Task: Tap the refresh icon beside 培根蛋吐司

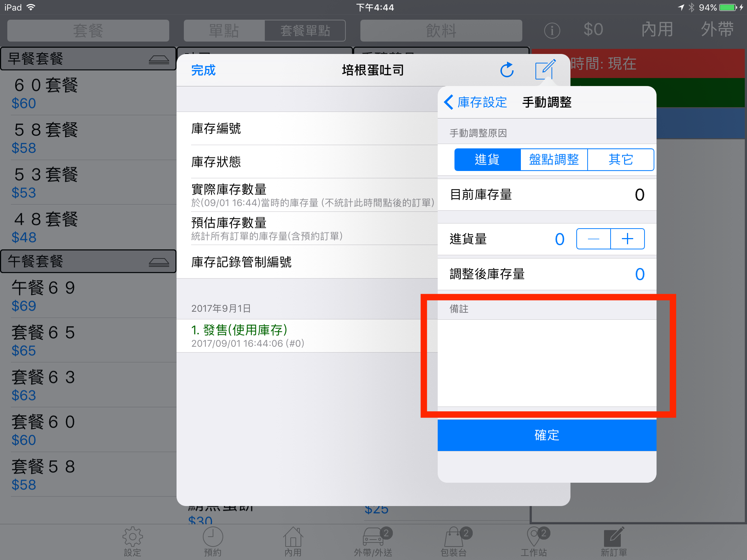Action: [x=507, y=70]
